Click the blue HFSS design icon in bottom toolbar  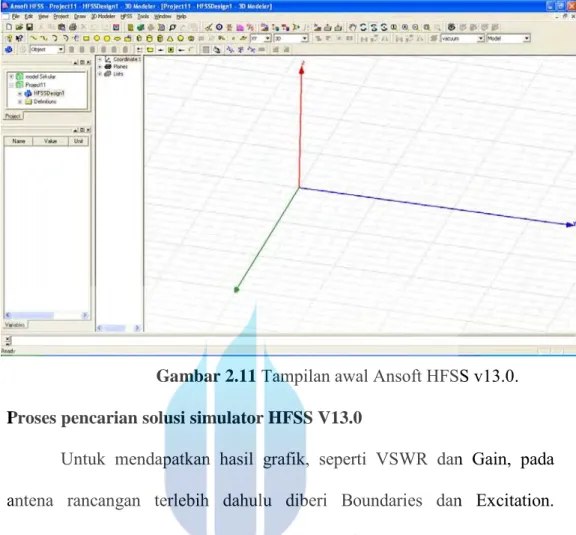[x=9, y=49]
